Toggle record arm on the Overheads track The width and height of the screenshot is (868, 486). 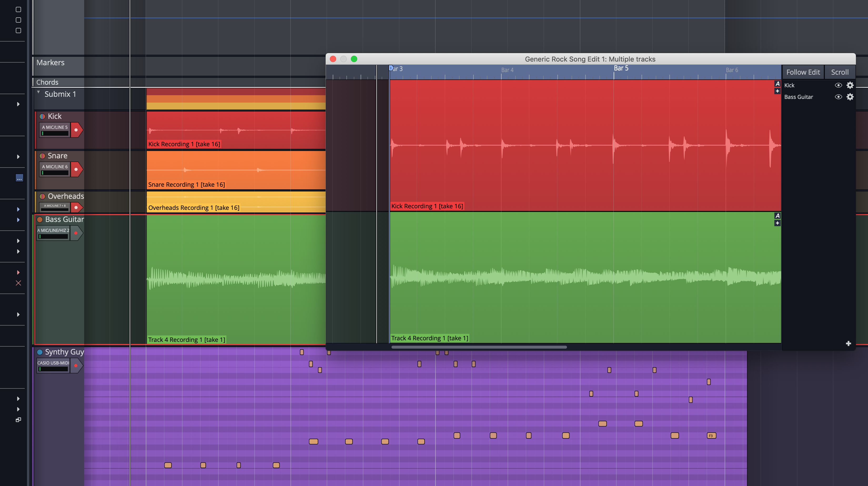(77, 207)
